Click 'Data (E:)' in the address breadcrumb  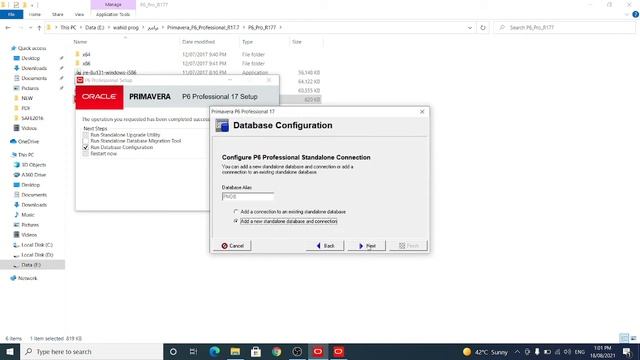coord(94,27)
